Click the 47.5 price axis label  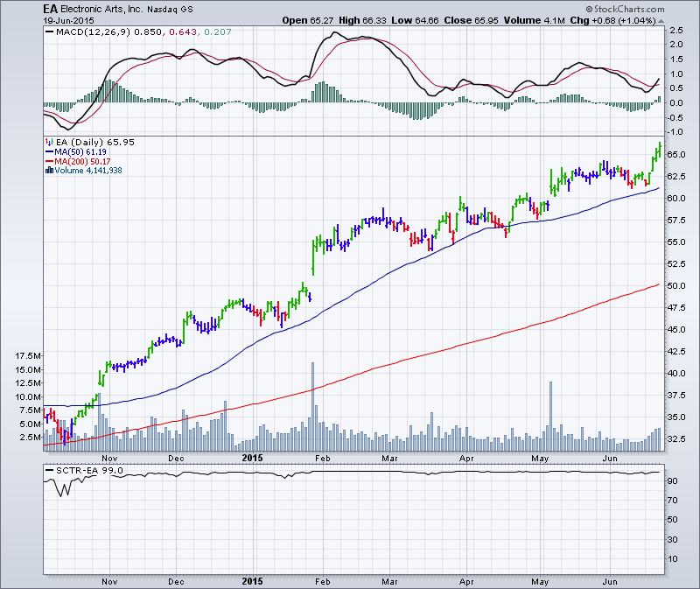tap(675, 307)
